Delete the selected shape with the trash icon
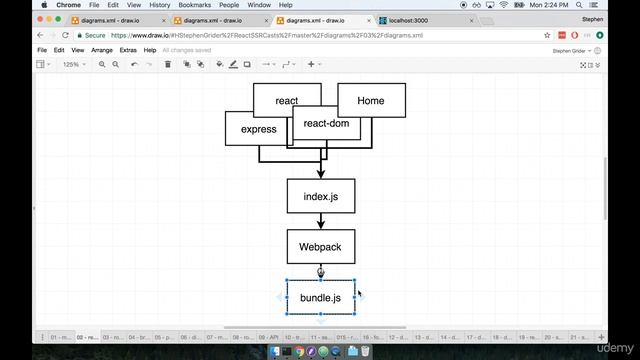 [x=168, y=64]
